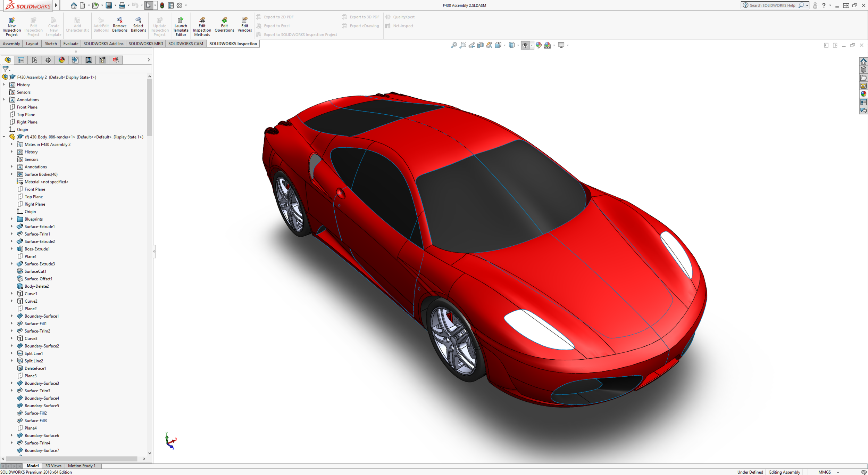Switch to the Sketch tab

pos(51,44)
